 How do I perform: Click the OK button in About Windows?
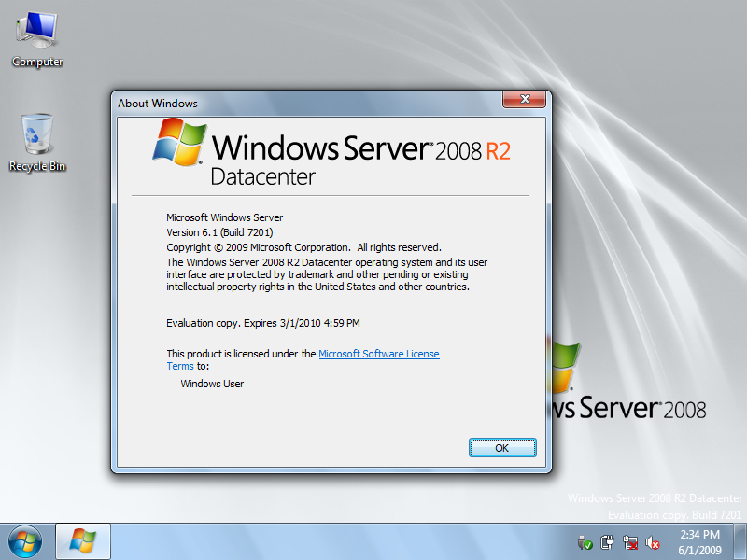tap(502, 448)
